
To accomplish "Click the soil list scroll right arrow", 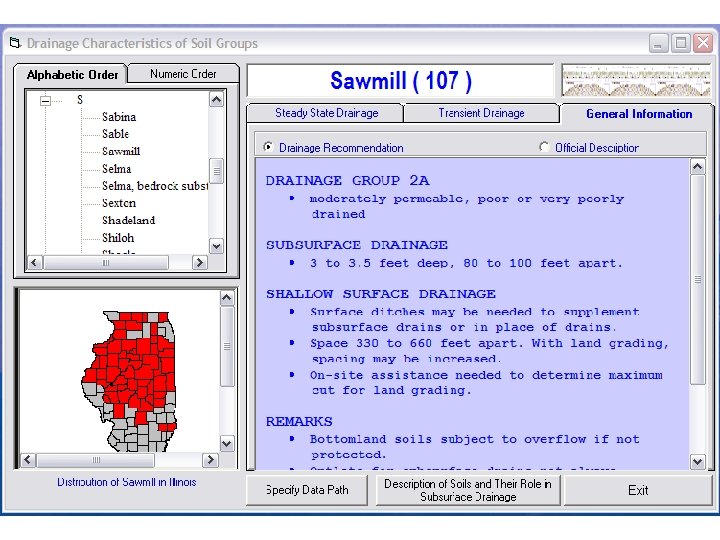I will [x=199, y=262].
